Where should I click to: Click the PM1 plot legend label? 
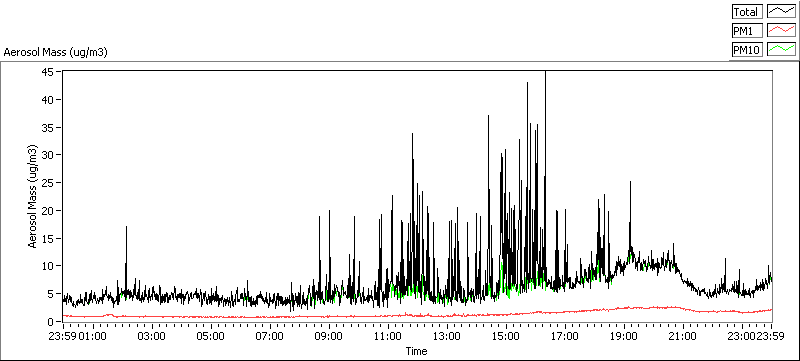[x=747, y=31]
